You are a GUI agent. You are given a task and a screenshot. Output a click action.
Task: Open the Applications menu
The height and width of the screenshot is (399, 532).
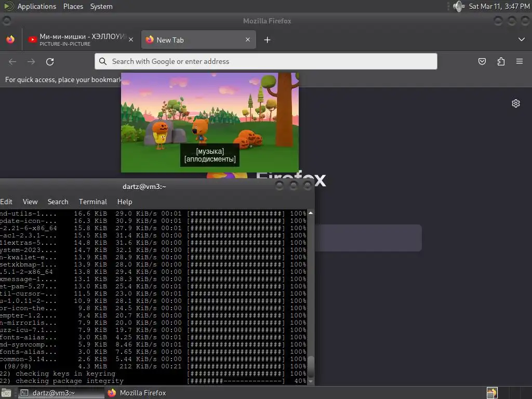37,6
